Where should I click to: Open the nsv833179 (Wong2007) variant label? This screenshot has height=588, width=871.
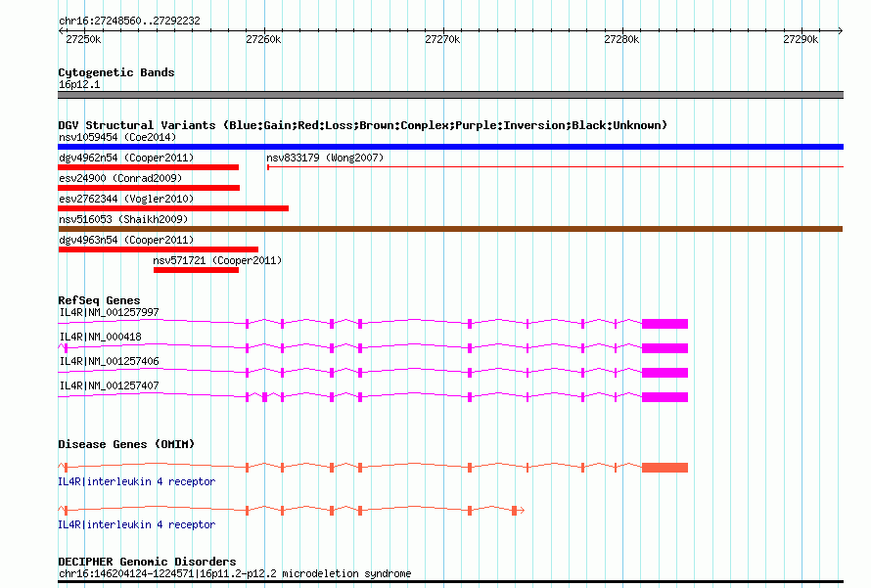(325, 158)
